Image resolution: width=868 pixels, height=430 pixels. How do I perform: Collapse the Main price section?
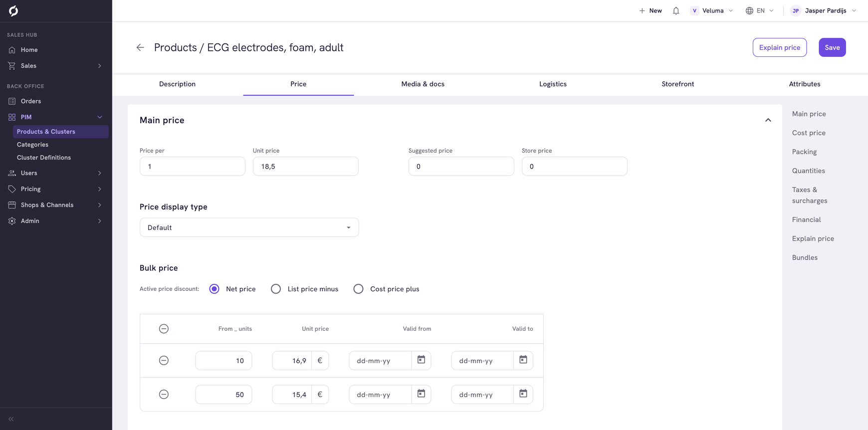(768, 120)
